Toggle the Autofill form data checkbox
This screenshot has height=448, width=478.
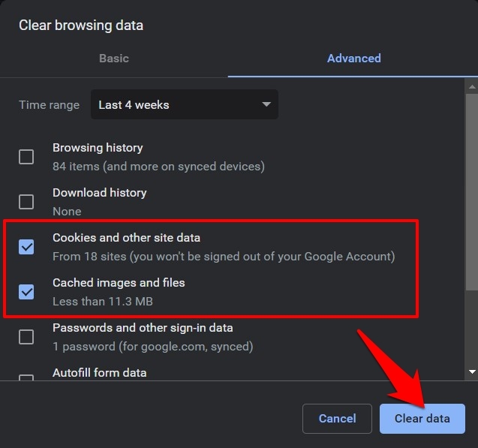coord(26,377)
